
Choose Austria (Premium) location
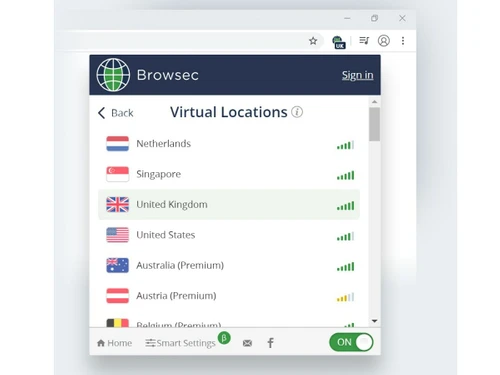(229, 296)
